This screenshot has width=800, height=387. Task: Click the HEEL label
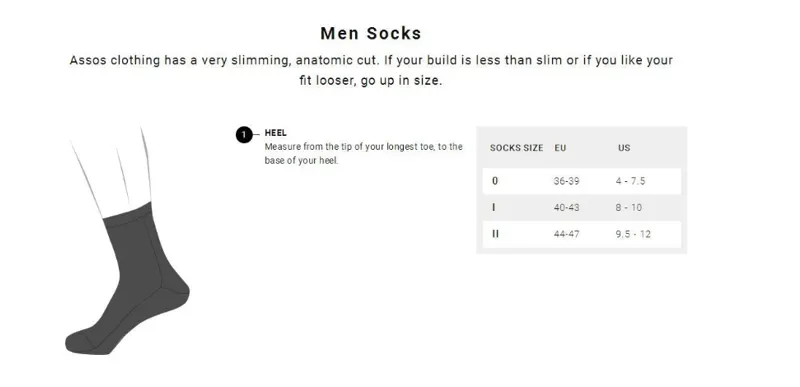click(276, 133)
